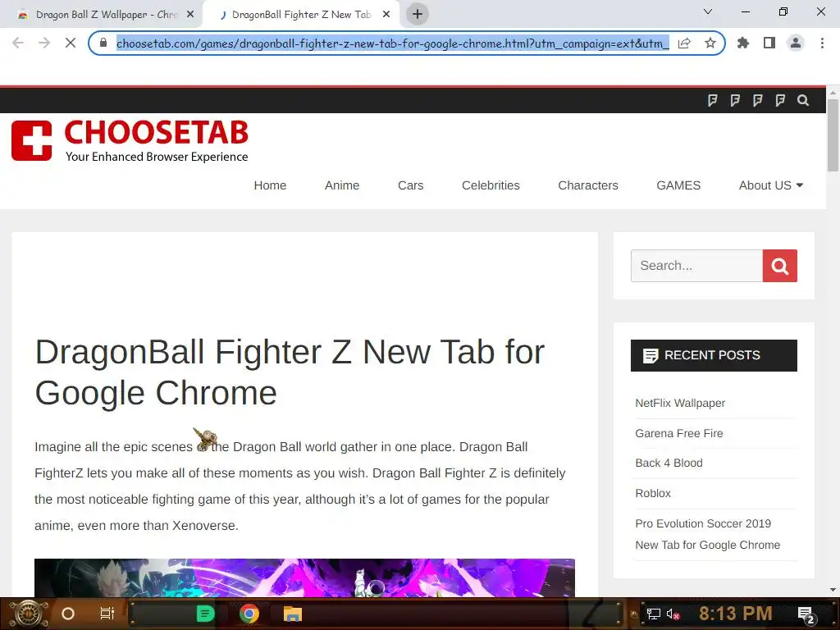Open Celebrities category in navigation
This screenshot has width=840, height=630.
tap(491, 185)
